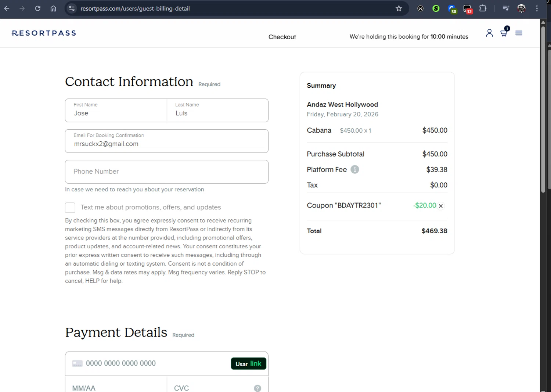
Task: Open the hamburger menu in header
Action: click(519, 33)
